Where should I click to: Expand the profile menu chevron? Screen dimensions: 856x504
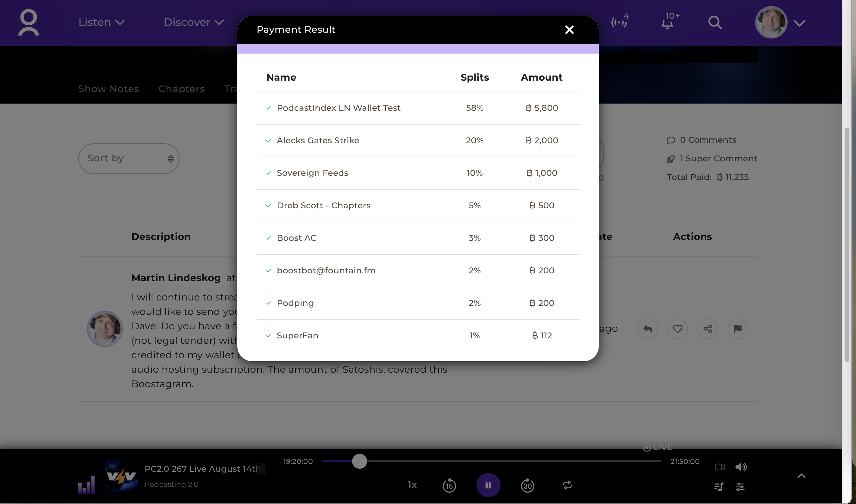coord(800,23)
